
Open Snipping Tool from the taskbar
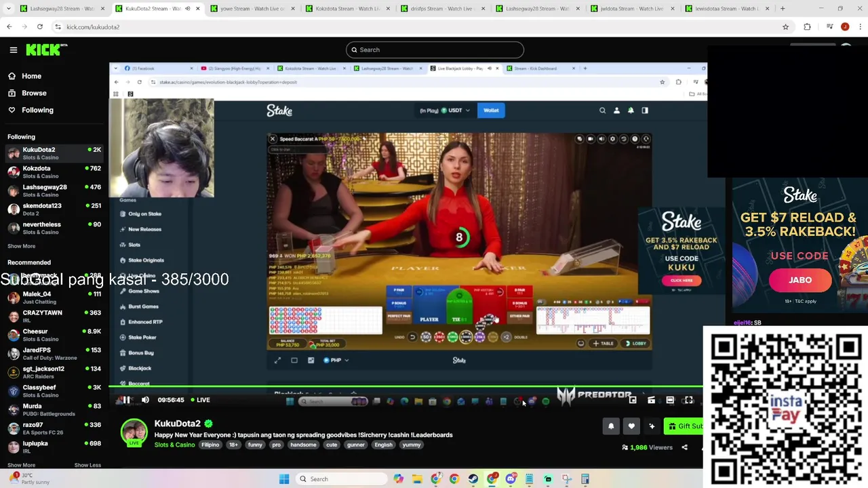click(x=566, y=479)
